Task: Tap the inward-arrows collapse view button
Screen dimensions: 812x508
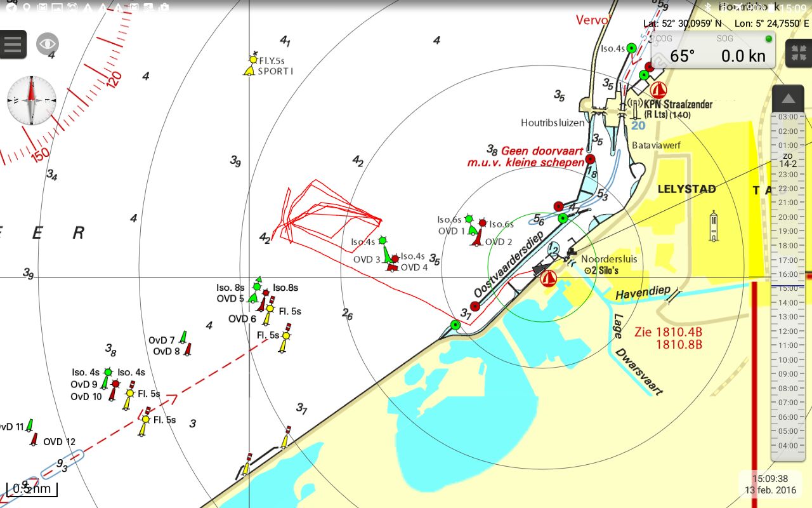Action: click(798, 53)
